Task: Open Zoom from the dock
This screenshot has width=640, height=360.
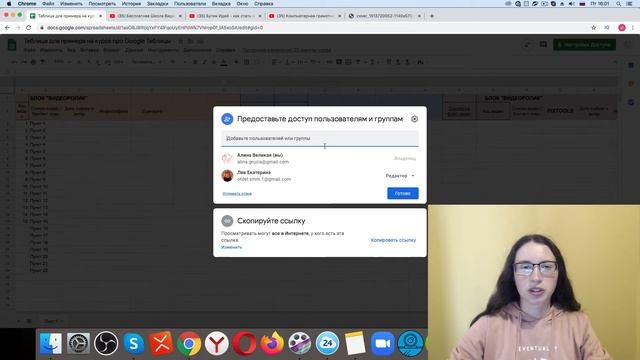Action: tap(382, 343)
